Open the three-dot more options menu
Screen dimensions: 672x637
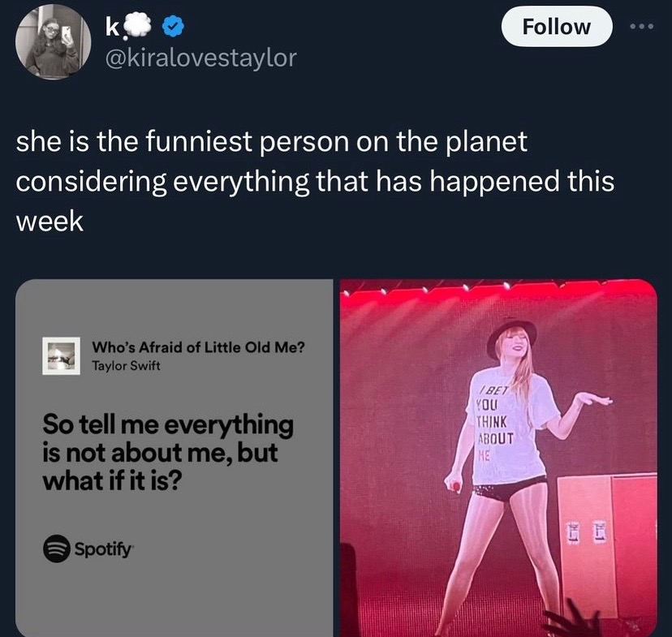pos(646,25)
